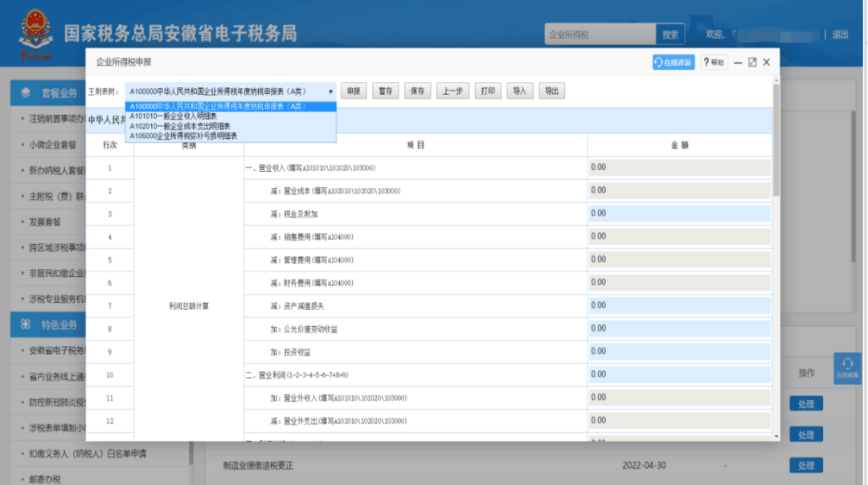Viewport: 868px width, 485px height.
Task: Select A100000 年度纳税申报表 option in list
Action: (231, 107)
